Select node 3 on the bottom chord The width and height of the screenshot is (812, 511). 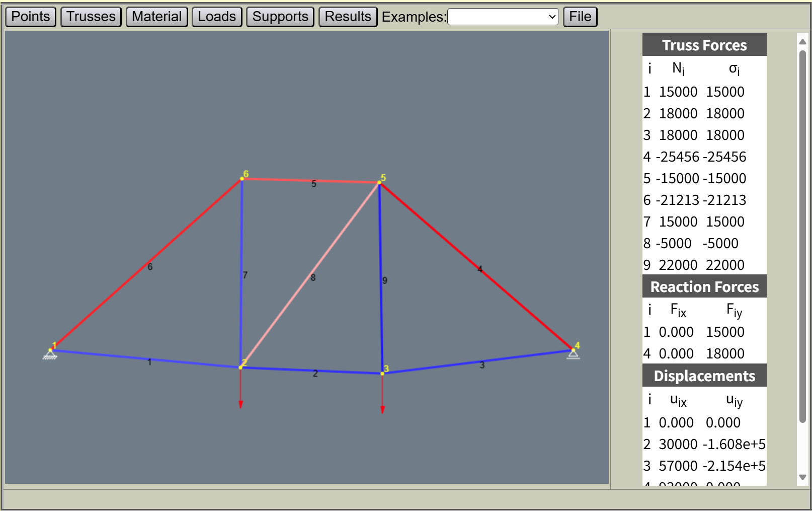coord(382,374)
